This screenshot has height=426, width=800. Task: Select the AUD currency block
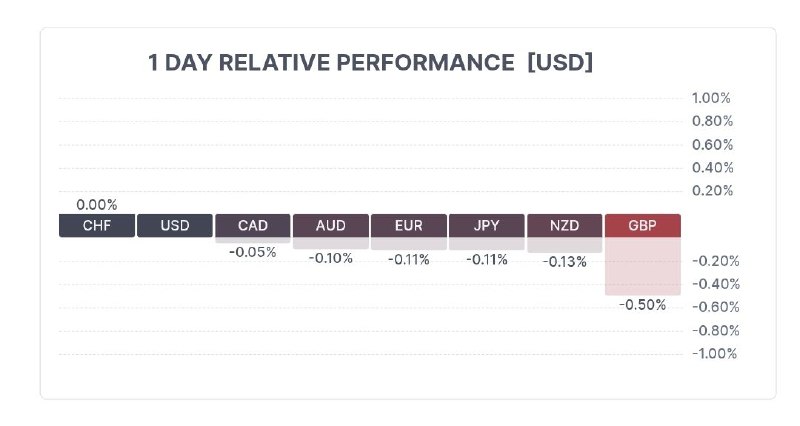(x=331, y=225)
